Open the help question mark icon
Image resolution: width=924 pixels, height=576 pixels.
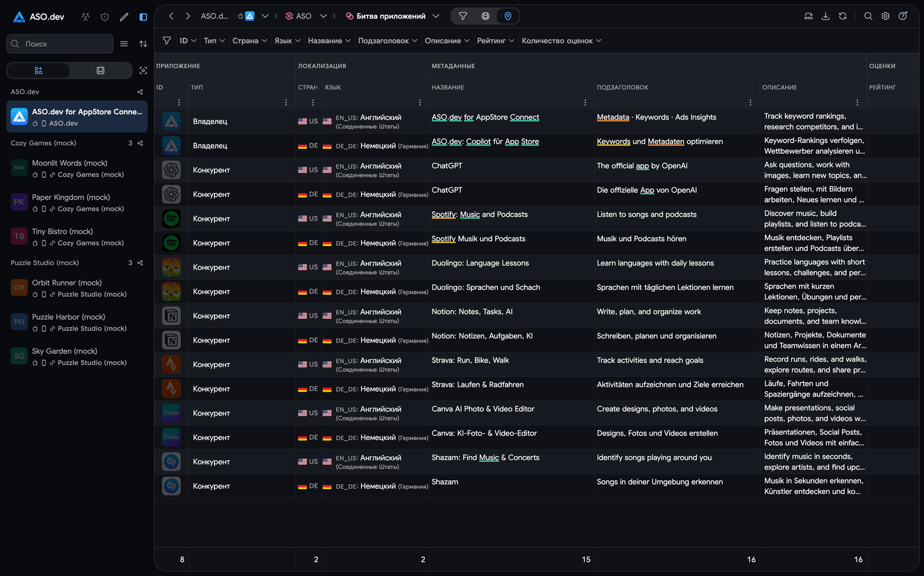point(903,16)
